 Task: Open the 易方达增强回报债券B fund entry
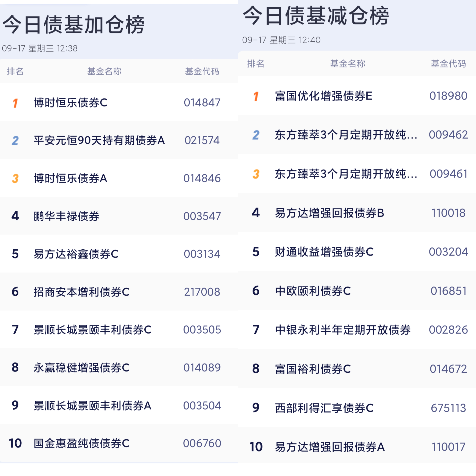click(329, 213)
